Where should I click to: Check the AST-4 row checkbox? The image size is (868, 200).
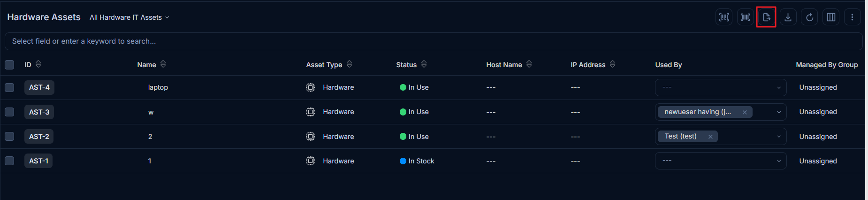(x=9, y=87)
